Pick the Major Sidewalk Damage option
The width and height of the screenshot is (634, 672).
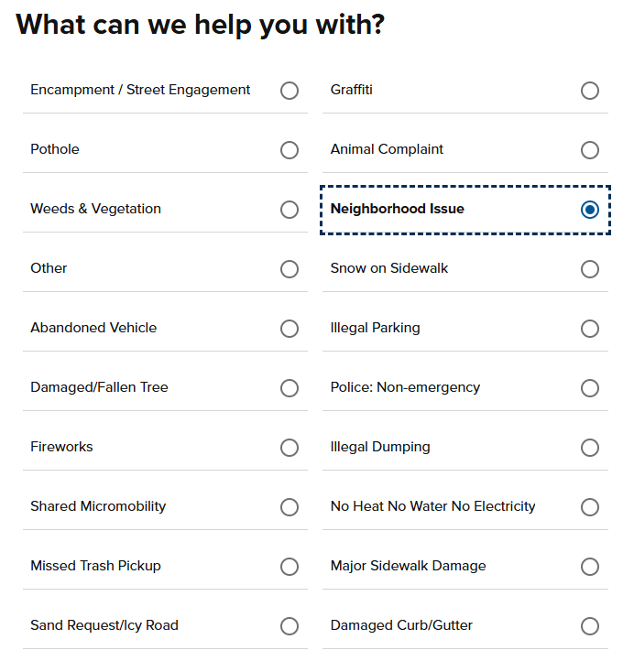point(590,567)
